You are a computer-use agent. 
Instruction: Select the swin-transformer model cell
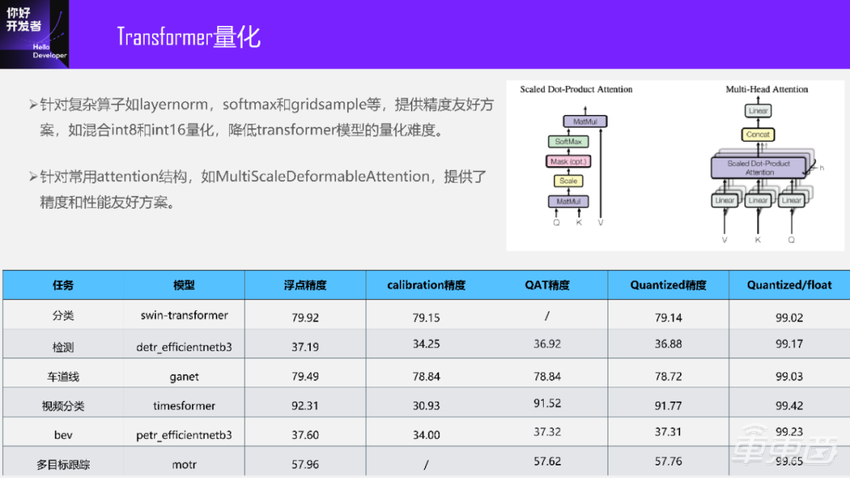click(x=184, y=316)
